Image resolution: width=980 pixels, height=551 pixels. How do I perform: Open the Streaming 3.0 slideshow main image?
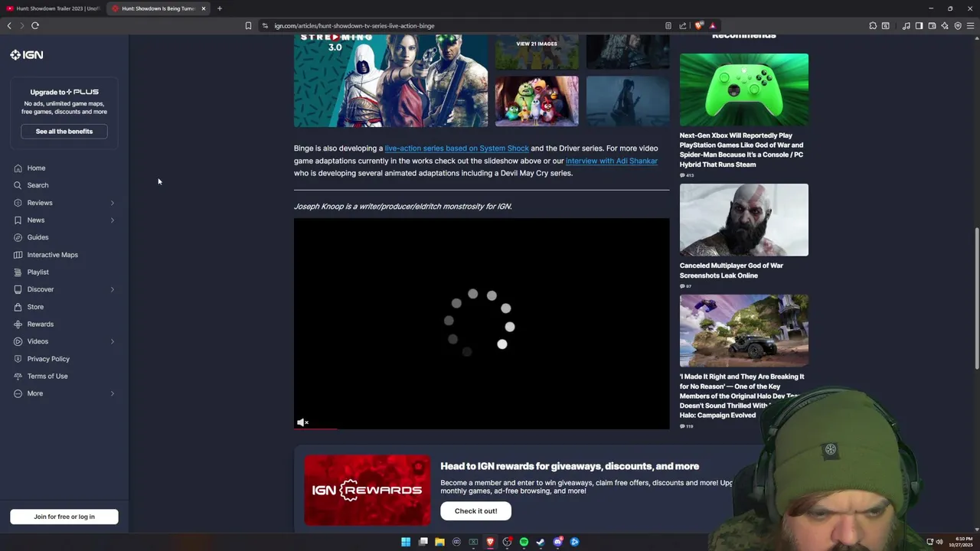pos(390,80)
